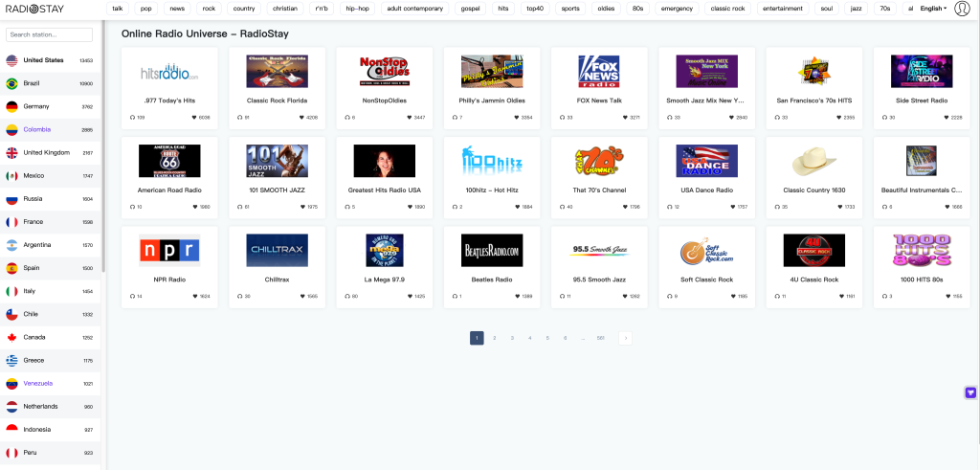Open the BeatlesRadio.com logo thumbnail
The height and width of the screenshot is (470, 980).
pos(492,250)
